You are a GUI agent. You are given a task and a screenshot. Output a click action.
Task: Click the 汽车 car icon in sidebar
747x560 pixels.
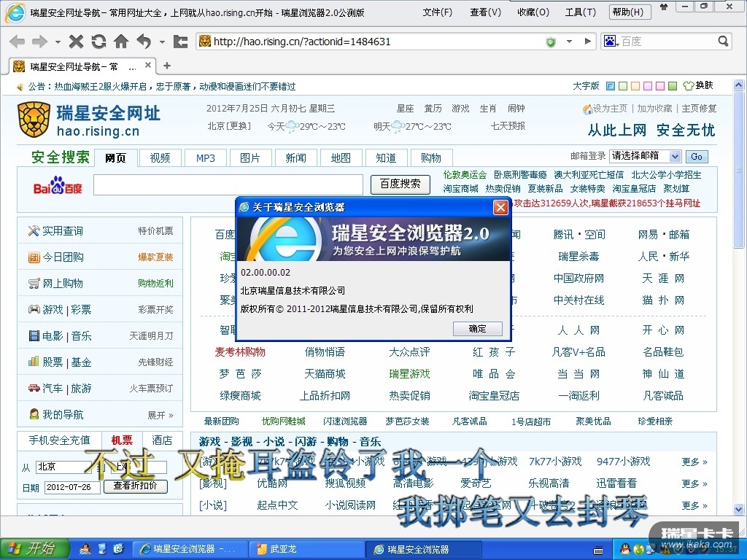point(34,388)
